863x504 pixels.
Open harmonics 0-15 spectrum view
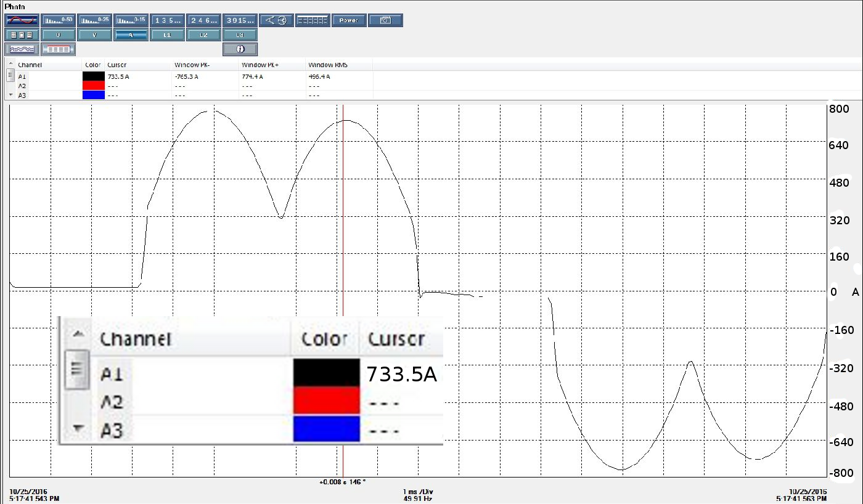click(131, 20)
